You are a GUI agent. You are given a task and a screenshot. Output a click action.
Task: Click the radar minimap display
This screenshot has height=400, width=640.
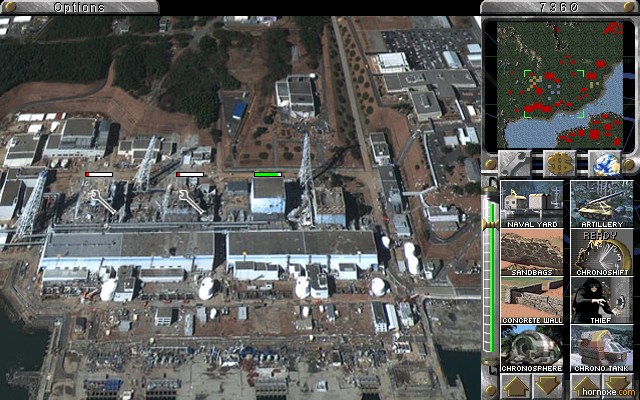pyautogui.click(x=558, y=83)
